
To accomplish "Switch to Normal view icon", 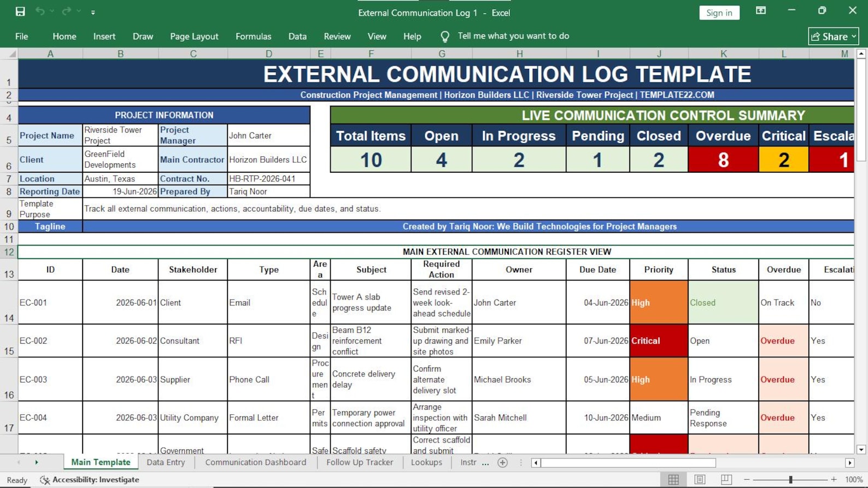I will click(x=673, y=479).
